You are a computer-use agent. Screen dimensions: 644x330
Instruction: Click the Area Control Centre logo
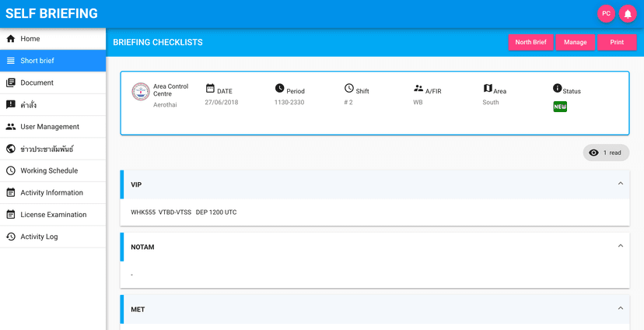pyautogui.click(x=141, y=92)
